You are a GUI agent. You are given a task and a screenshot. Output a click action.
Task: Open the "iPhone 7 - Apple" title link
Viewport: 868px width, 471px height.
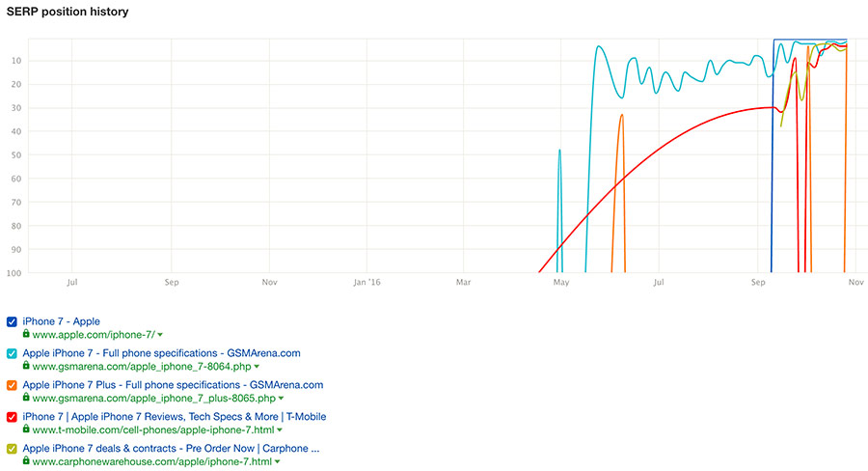61,321
